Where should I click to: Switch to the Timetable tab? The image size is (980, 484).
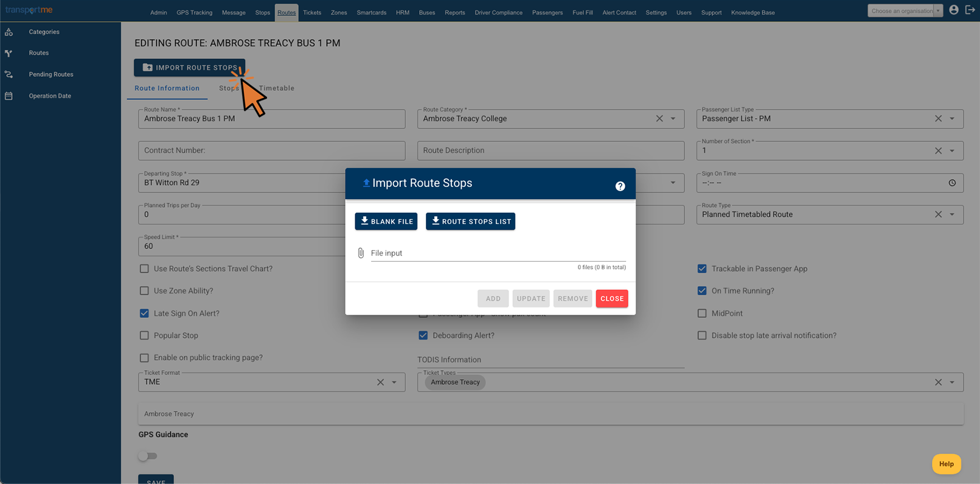(277, 88)
